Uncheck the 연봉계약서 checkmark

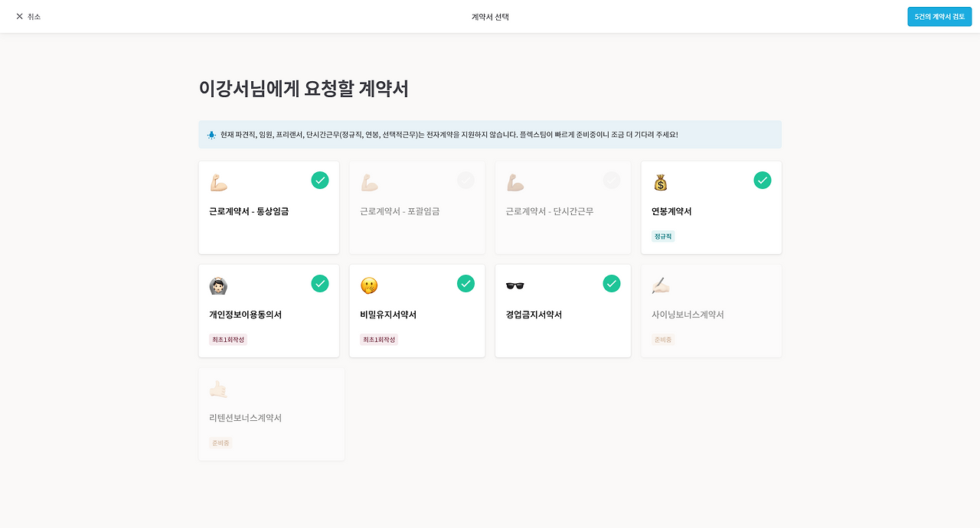pos(762,180)
